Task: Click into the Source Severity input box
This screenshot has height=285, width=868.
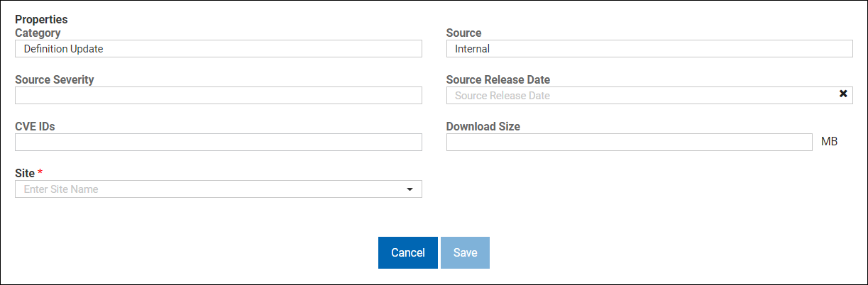Action: pos(218,96)
